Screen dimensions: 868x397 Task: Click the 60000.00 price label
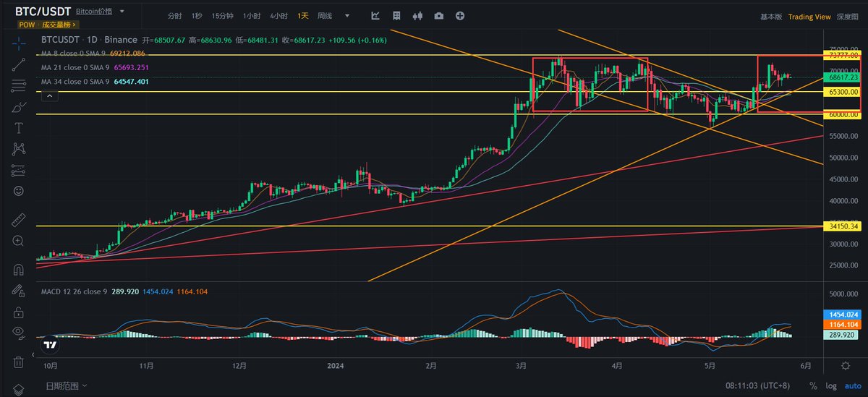click(842, 114)
